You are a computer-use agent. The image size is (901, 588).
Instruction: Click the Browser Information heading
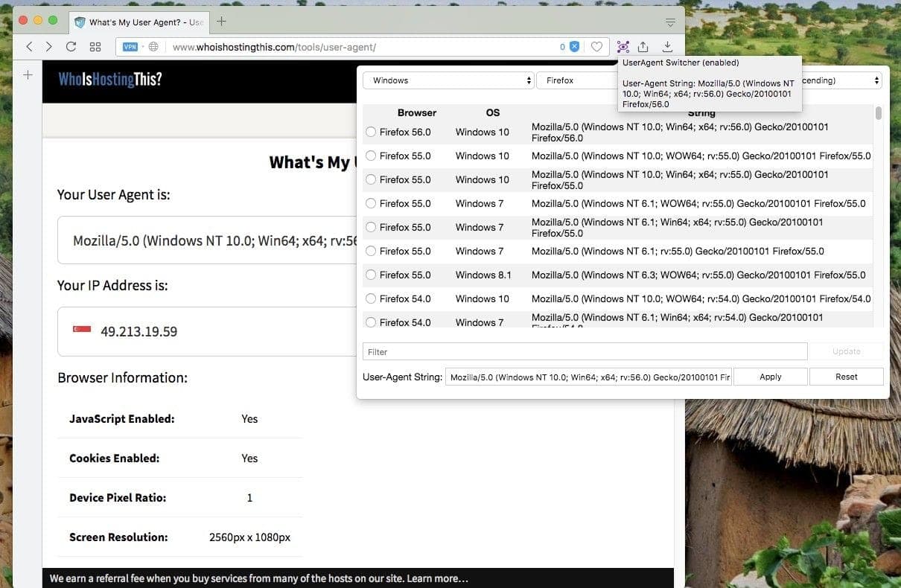(x=122, y=378)
